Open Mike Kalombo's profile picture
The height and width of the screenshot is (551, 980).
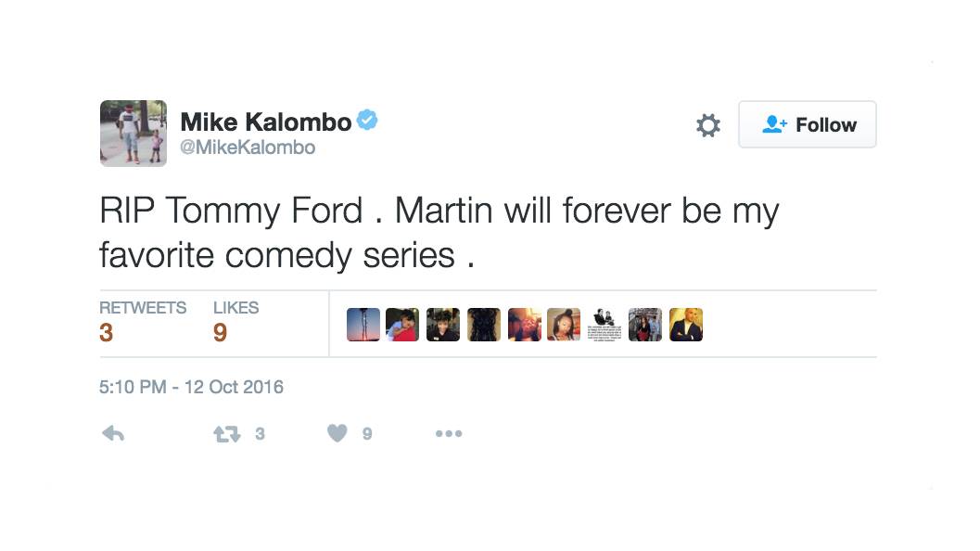coord(134,133)
